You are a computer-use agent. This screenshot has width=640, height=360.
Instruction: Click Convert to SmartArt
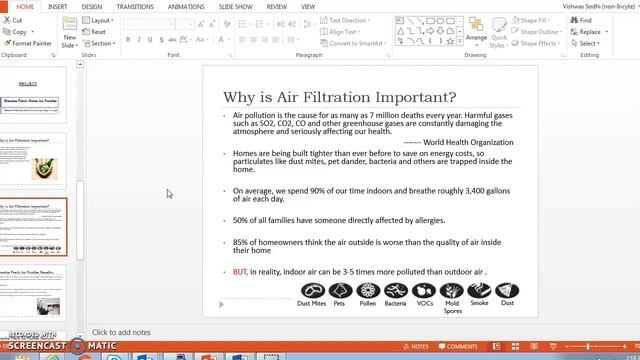(353, 43)
